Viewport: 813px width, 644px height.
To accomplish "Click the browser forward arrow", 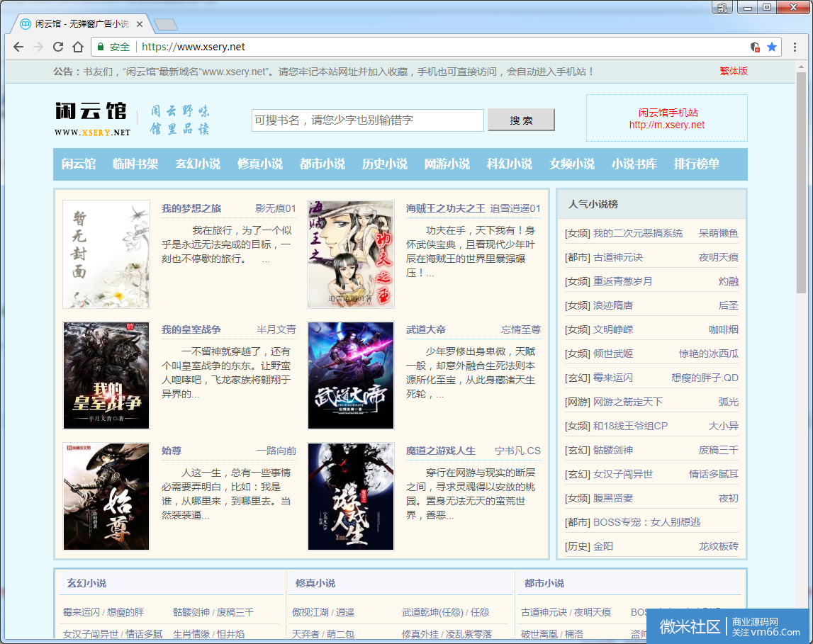I will 38,47.
